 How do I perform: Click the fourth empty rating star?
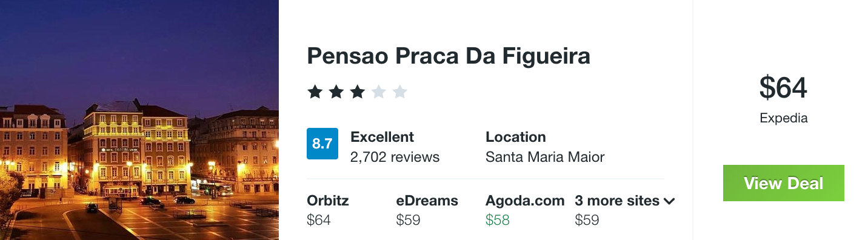coord(378,92)
